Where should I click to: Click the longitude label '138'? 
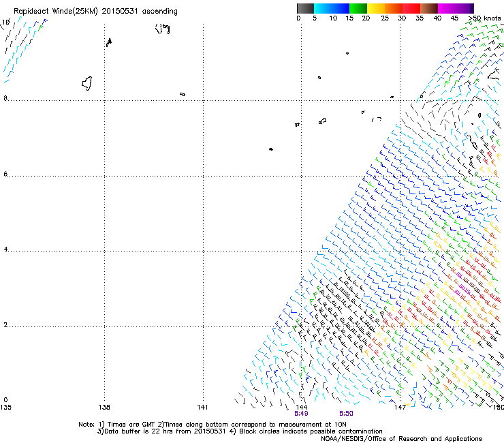click(x=104, y=408)
